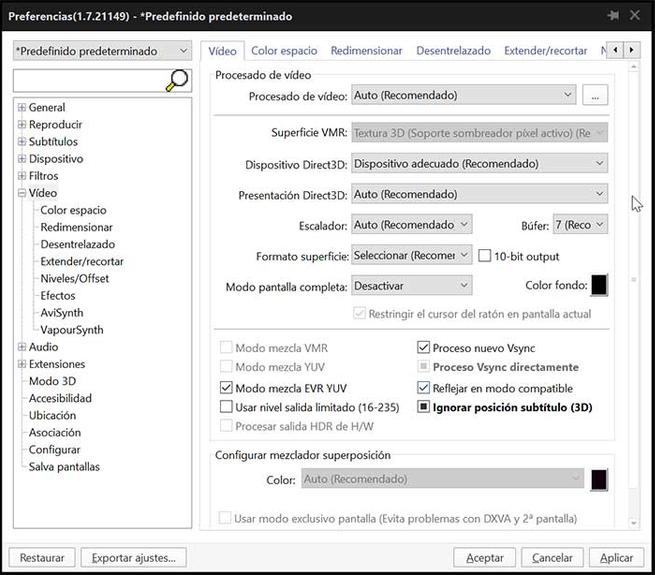Open Modo pantalla completa dropdown
The width and height of the screenshot is (655, 575).
click(x=412, y=286)
